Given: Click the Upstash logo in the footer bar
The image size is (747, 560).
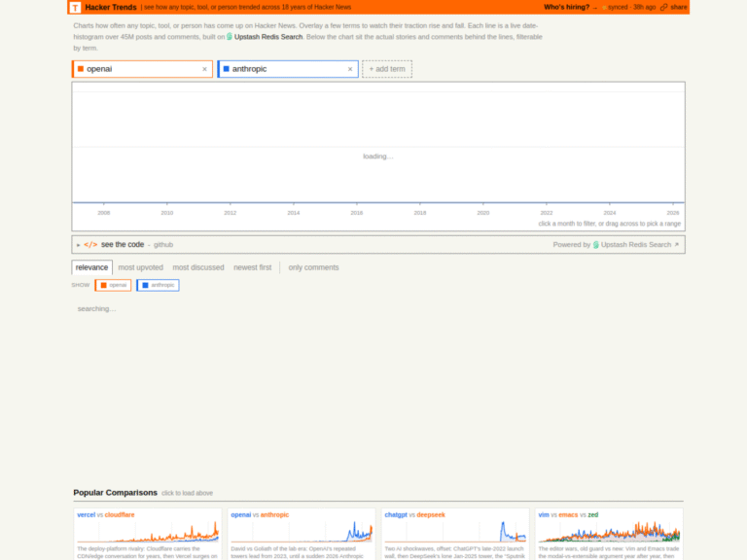Looking at the screenshot, I should tap(595, 245).
